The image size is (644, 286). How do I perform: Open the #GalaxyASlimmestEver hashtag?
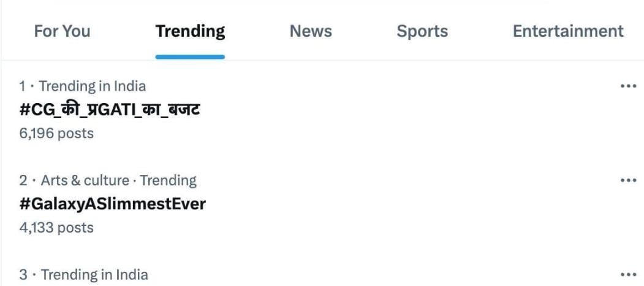pyautogui.click(x=113, y=203)
